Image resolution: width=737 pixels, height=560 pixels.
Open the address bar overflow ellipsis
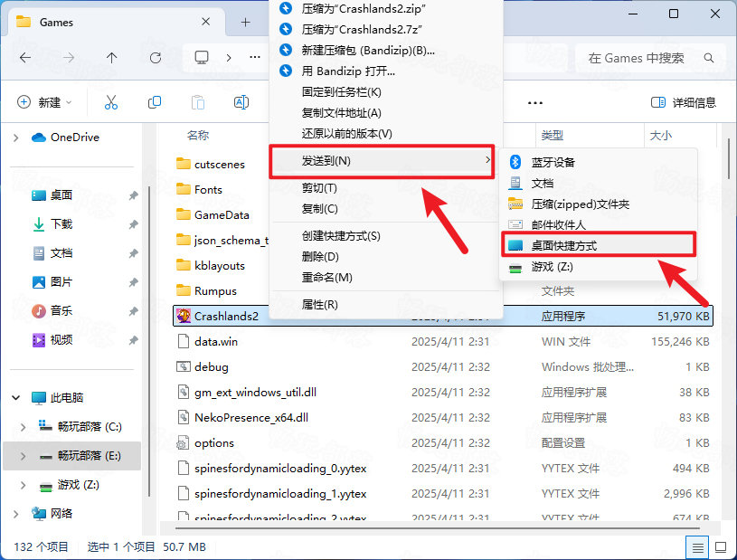tap(255, 57)
